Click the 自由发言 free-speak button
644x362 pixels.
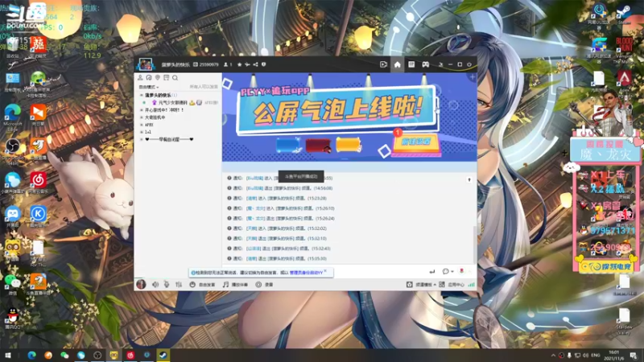(x=203, y=285)
